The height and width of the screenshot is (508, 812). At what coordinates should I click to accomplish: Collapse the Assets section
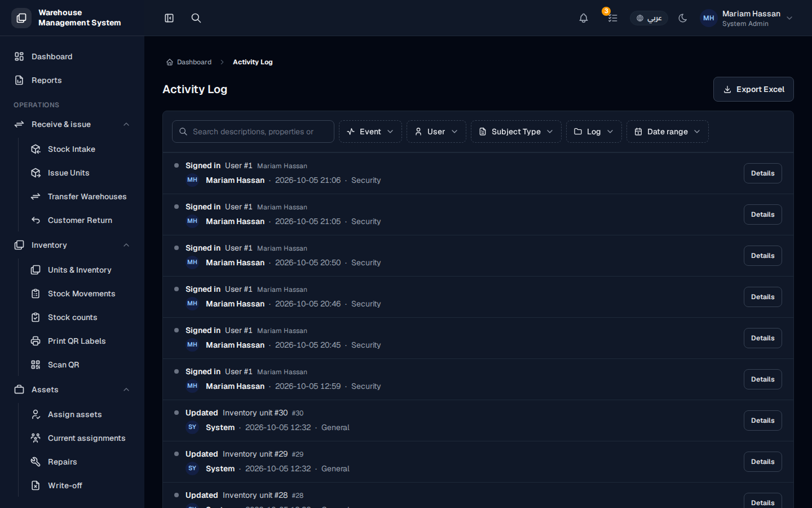[x=126, y=389]
